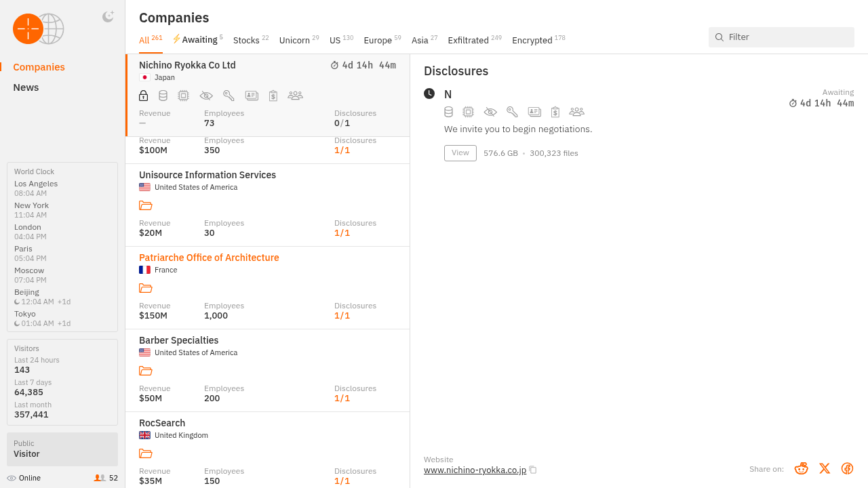This screenshot has width=868, height=488.
Task: Click the database icon on Nichino Ryokka card
Action: [163, 96]
